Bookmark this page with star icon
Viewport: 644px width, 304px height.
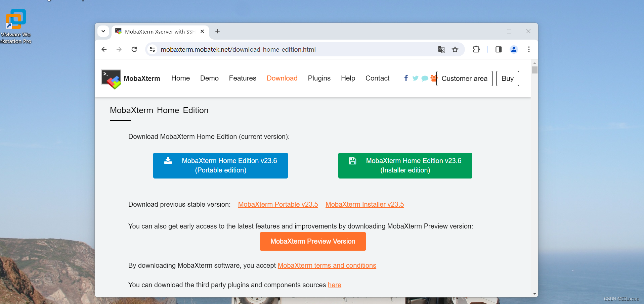(455, 50)
